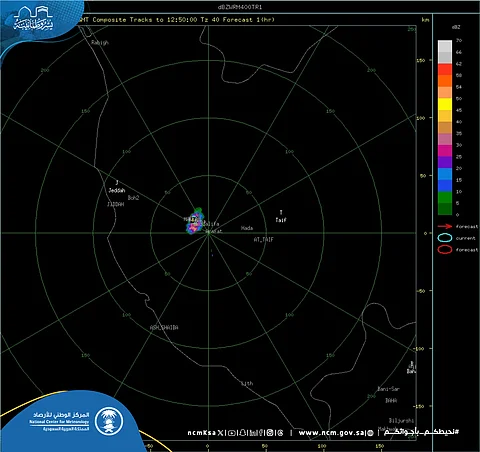Select the red forecast ellipse legend
This screenshot has height=452, width=480.
pos(445,249)
